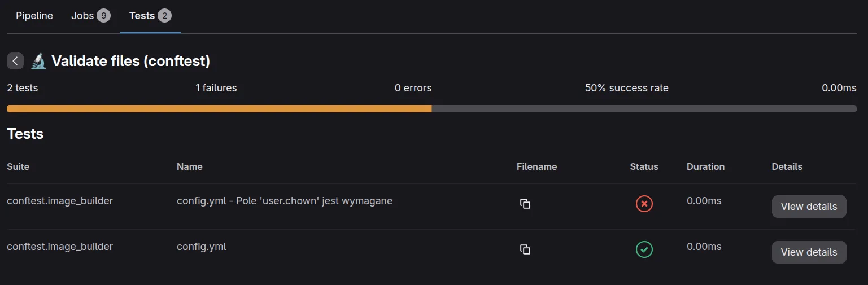View details of the failed user.chown test
868x285 pixels.
809,207
